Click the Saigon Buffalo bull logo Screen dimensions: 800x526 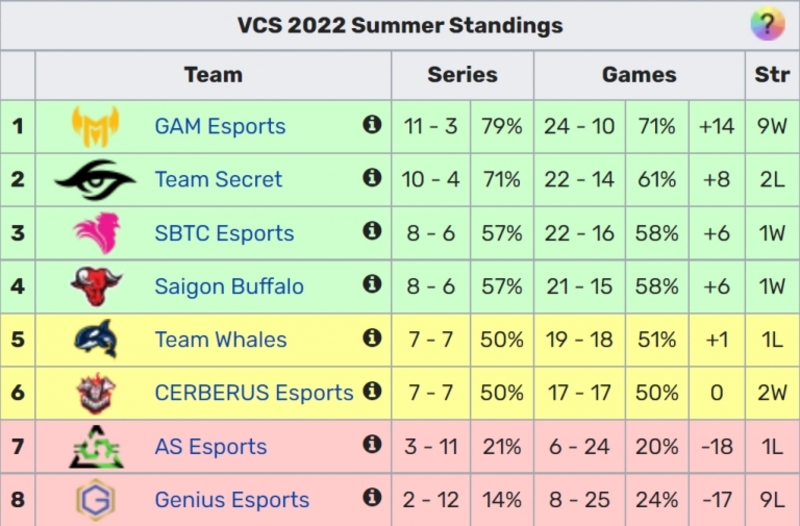coord(96,286)
